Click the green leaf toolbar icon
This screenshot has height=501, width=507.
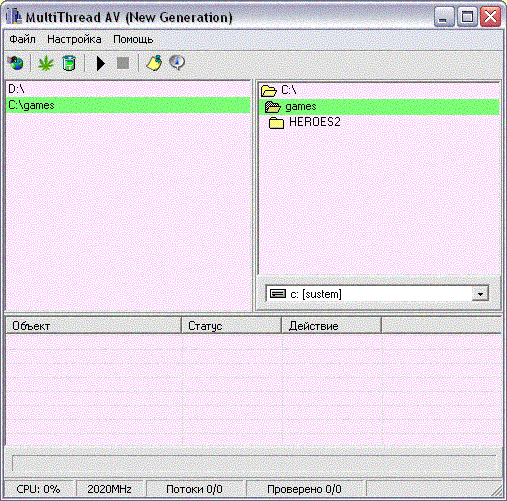[46, 63]
